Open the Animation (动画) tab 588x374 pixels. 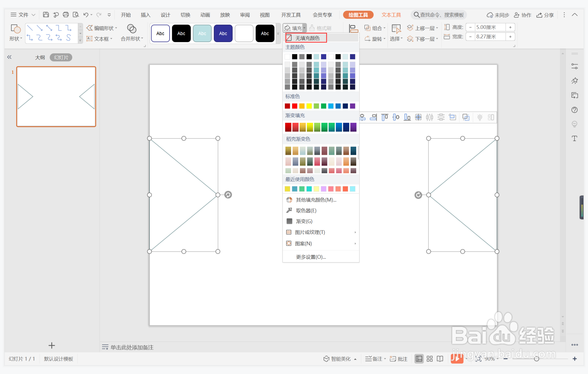click(205, 15)
